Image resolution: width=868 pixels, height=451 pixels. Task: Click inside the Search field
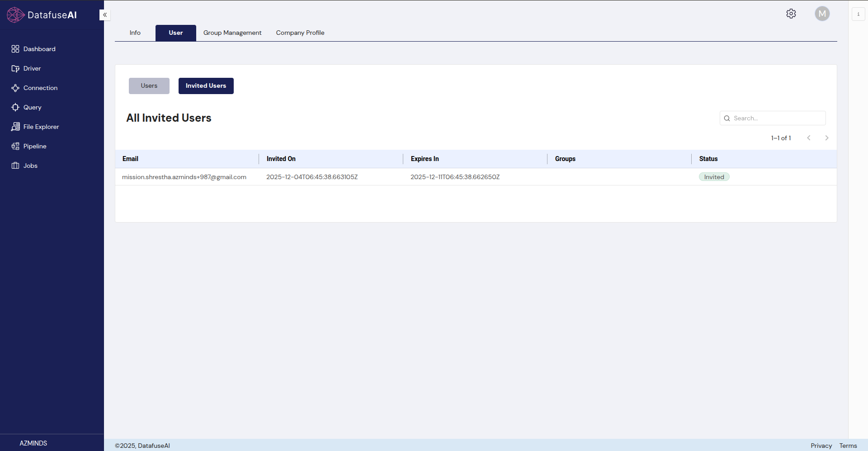pyautogui.click(x=773, y=118)
